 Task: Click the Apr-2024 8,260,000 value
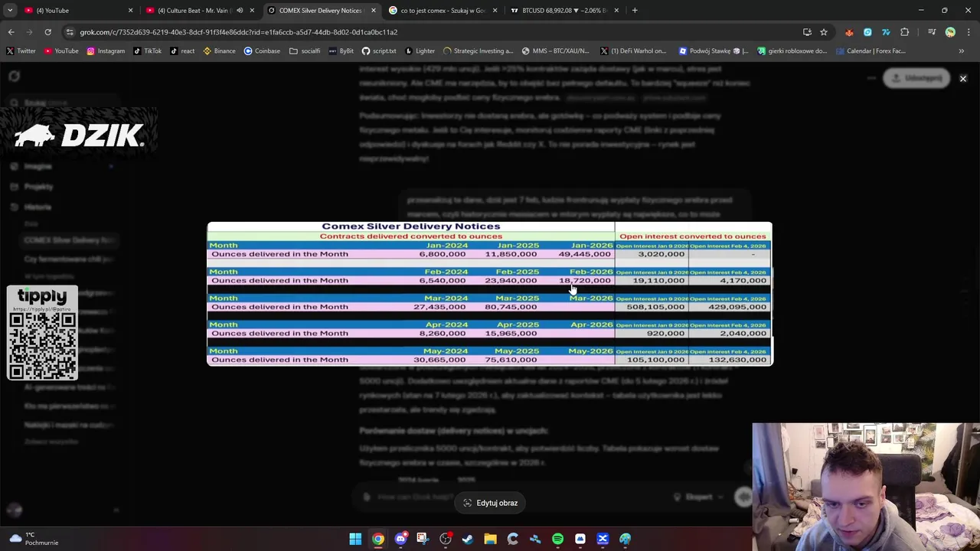[443, 333]
